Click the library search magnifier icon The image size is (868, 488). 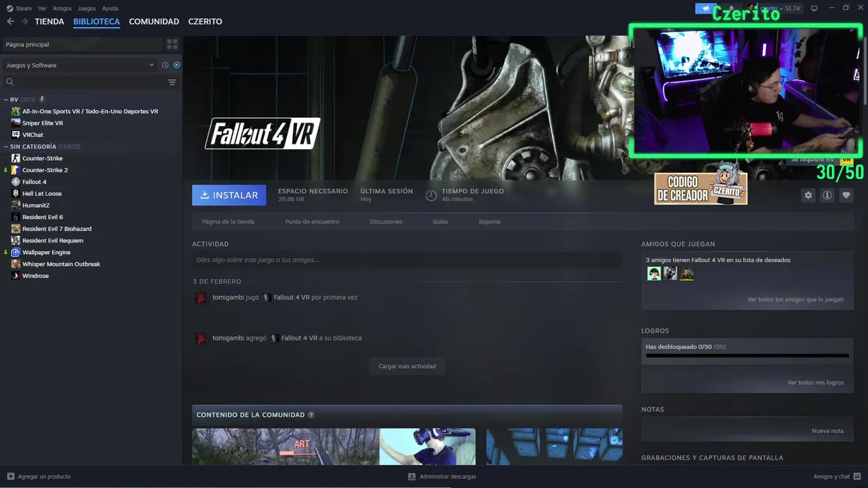tap(9, 82)
